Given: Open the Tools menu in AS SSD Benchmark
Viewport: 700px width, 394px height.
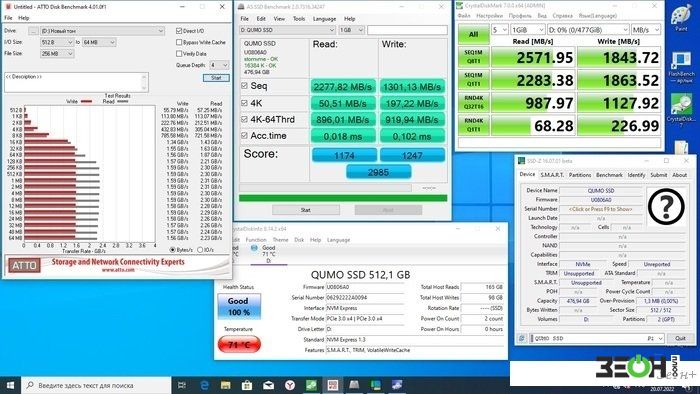Looking at the screenshot, I should click(x=299, y=19).
